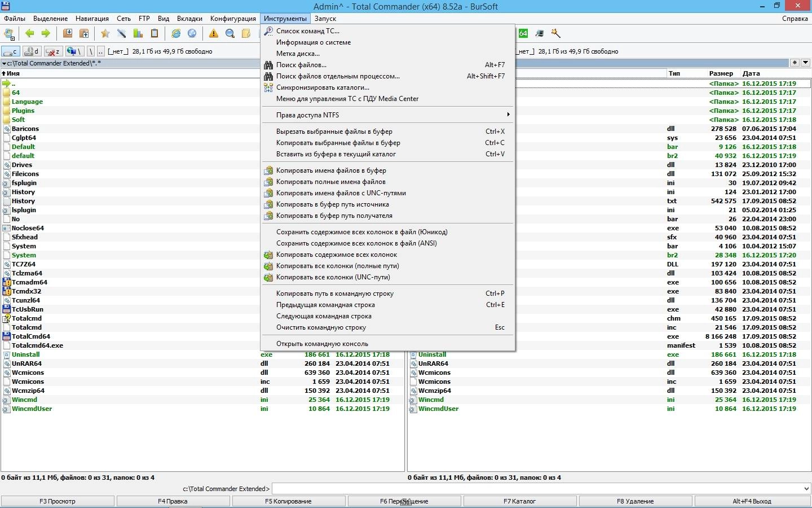Viewport: 812px width, 508px height.
Task: Open the right panel directory history dropdown
Action: pyautogui.click(x=806, y=63)
